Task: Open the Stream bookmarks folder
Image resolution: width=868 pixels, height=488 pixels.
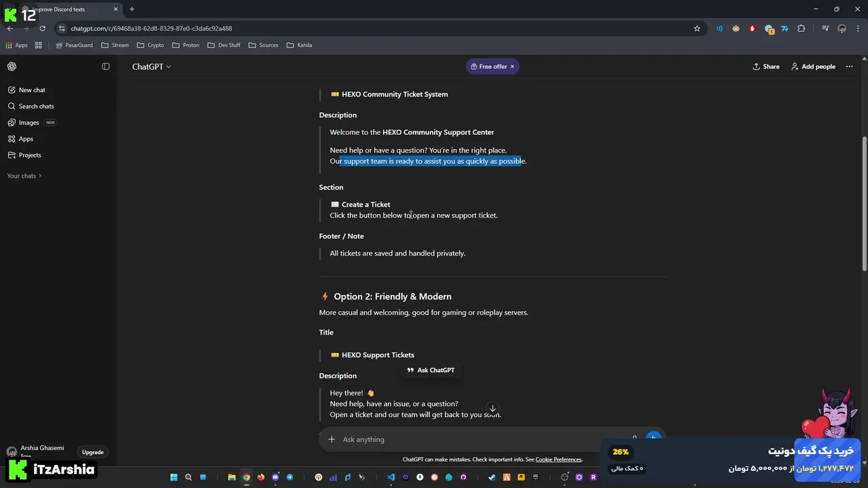Action: (115, 45)
